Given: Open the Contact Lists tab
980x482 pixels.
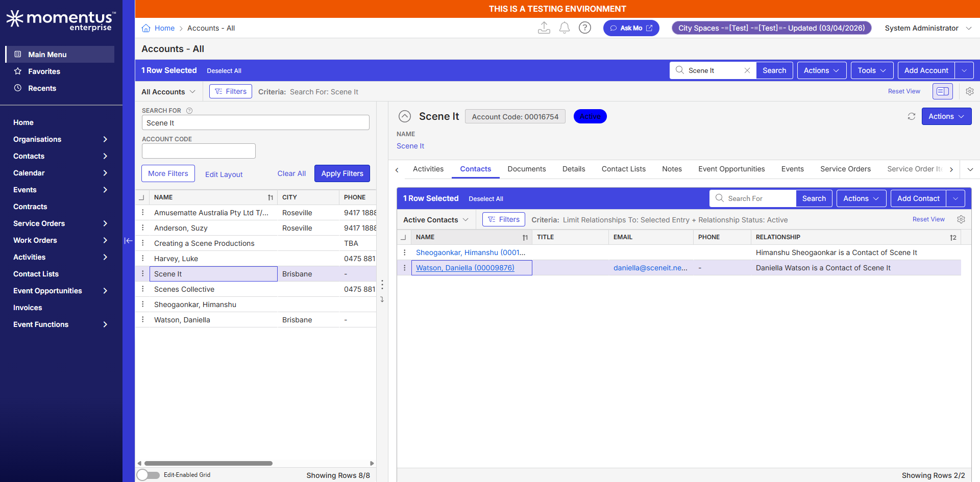Looking at the screenshot, I should coord(624,169).
